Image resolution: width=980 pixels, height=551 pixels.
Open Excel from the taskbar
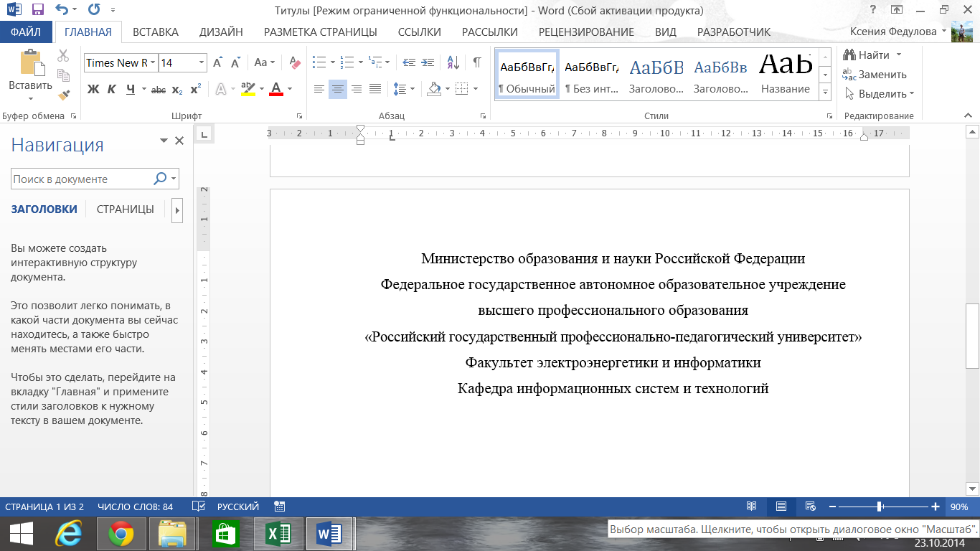277,534
